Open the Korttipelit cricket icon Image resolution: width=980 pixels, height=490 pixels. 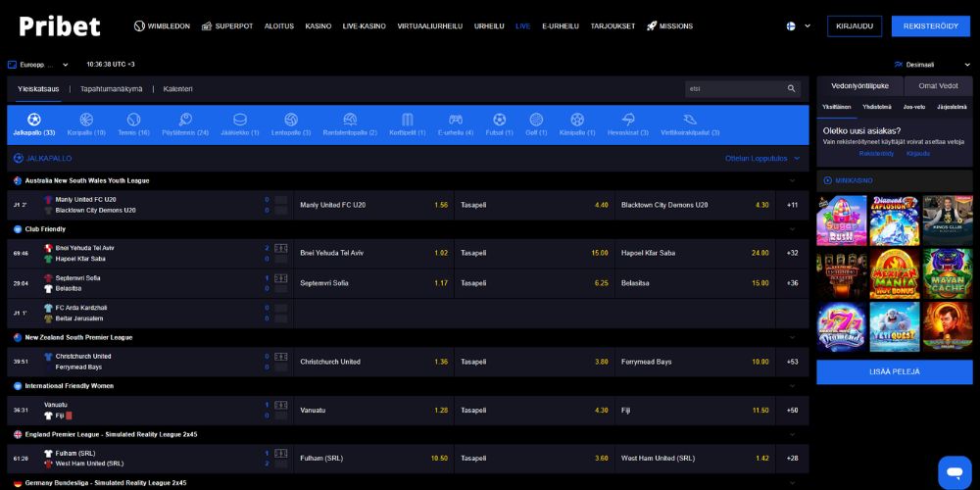[x=407, y=120]
